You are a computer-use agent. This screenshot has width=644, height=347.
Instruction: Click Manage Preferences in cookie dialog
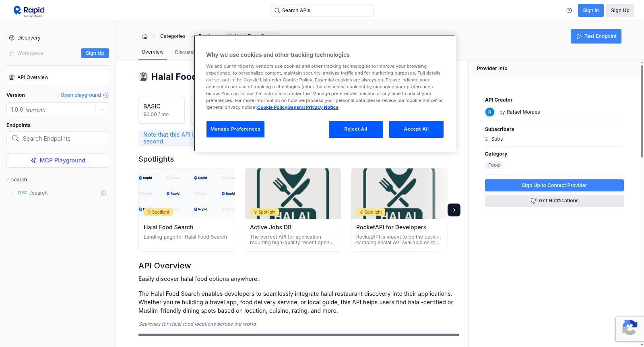pos(235,129)
